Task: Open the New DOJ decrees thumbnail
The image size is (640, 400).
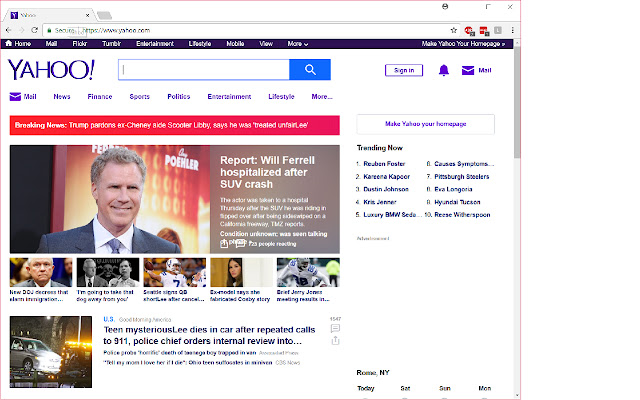Action: point(41,272)
